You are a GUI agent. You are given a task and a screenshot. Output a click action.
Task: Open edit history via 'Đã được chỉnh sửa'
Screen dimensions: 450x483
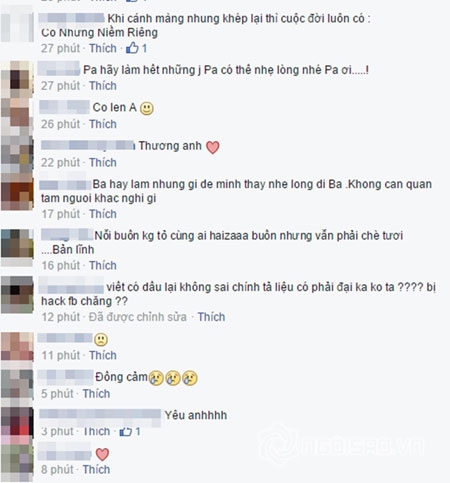138,317
